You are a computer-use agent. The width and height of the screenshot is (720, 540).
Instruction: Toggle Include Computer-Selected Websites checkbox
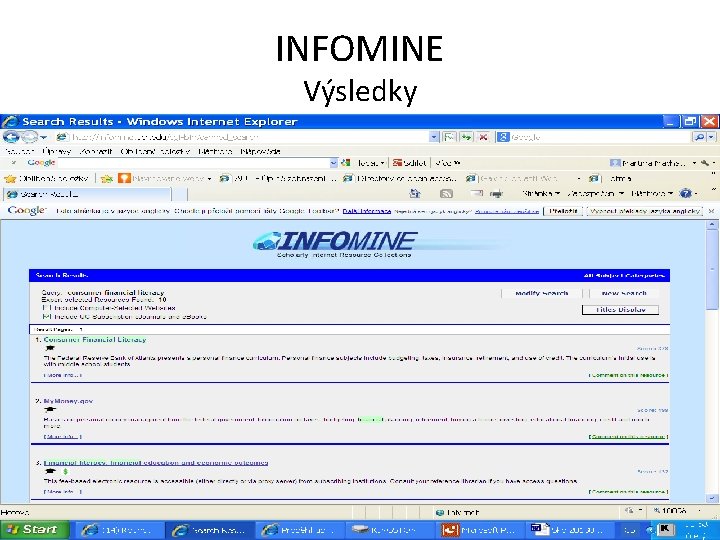pyautogui.click(x=45, y=308)
